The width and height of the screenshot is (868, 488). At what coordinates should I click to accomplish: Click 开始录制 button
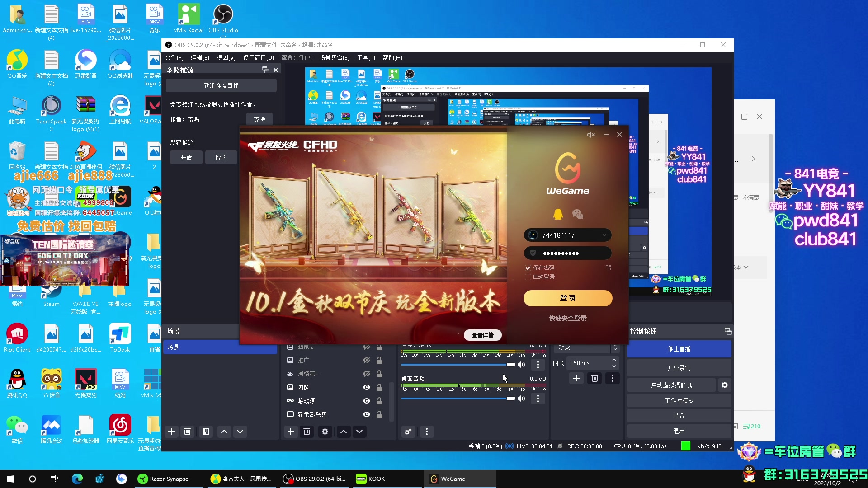click(679, 368)
